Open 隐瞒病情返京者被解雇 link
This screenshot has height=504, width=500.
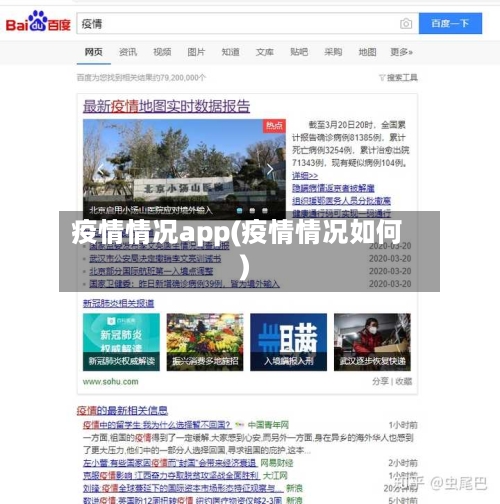tap(333, 188)
